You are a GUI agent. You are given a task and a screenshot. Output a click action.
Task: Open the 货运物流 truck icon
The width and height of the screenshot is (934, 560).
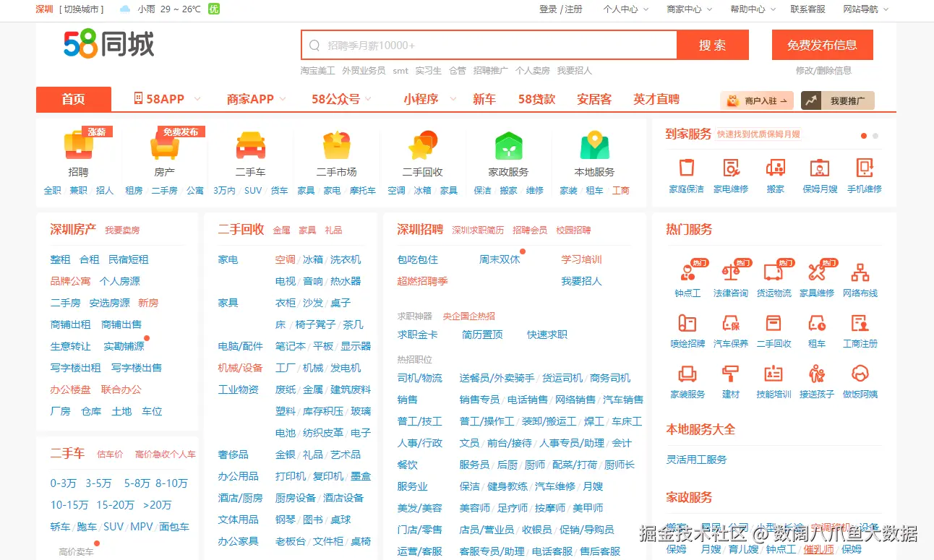774,272
